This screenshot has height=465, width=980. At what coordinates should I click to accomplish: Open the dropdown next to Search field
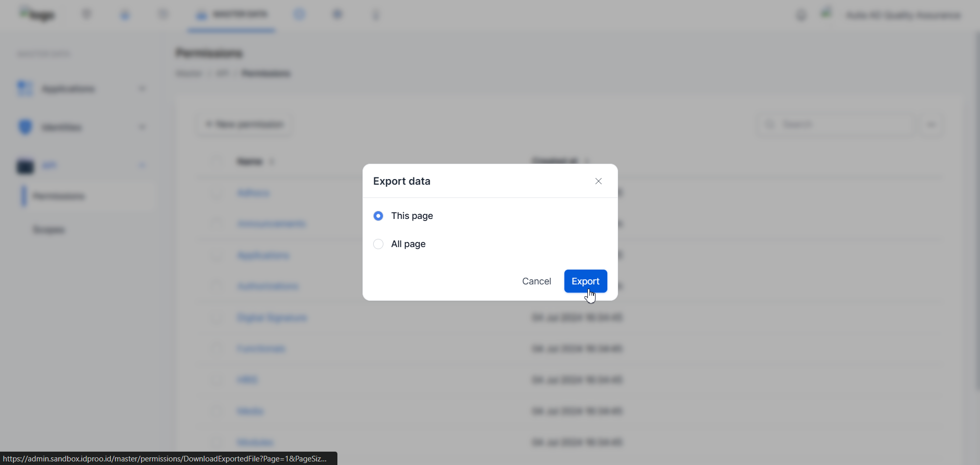(931, 124)
